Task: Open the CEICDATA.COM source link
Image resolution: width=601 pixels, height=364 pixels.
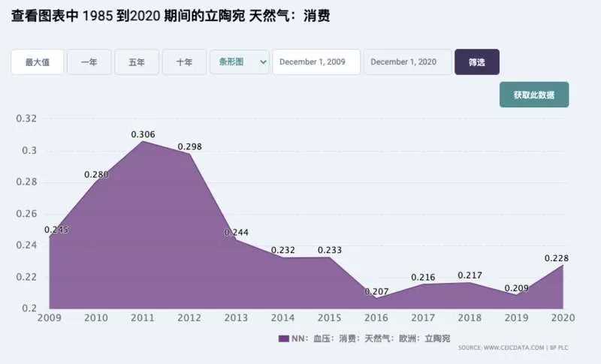Action: coord(514,347)
